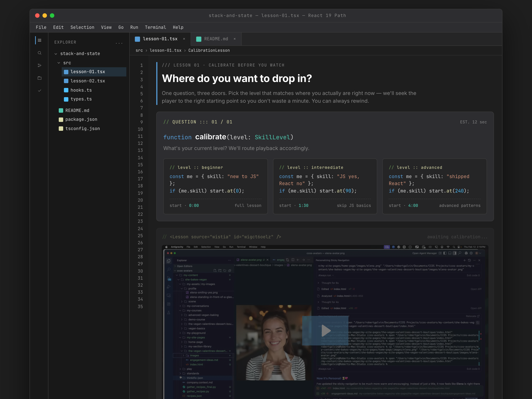Click the 1:30 start timestamp
Screen dimensions: 532x399
pyautogui.click(x=303, y=206)
